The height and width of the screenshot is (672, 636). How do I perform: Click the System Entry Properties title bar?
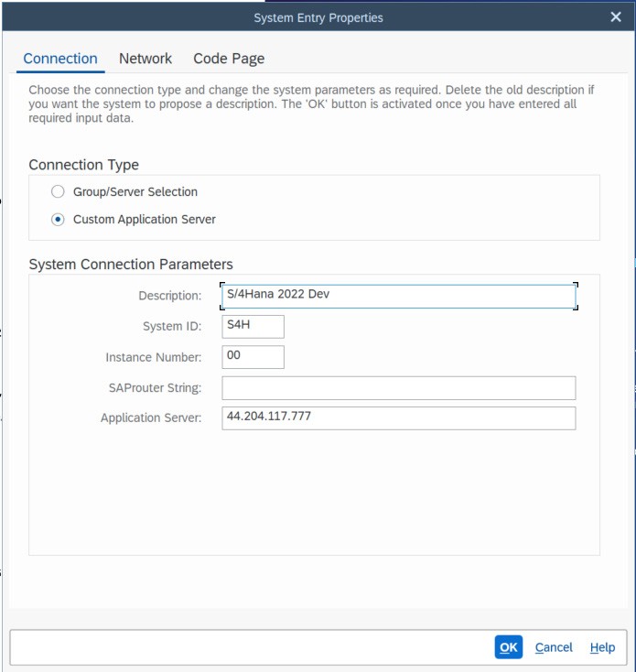click(x=318, y=17)
